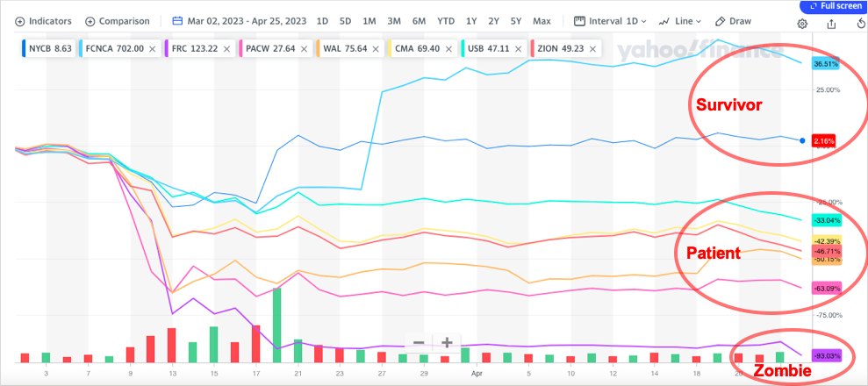868x386 pixels.
Task: Click the WAL 75.64 legend label
Action: [345, 48]
